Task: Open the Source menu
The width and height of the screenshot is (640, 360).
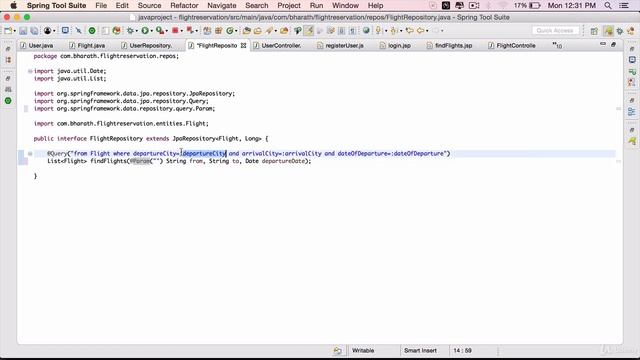Action: pos(149,6)
